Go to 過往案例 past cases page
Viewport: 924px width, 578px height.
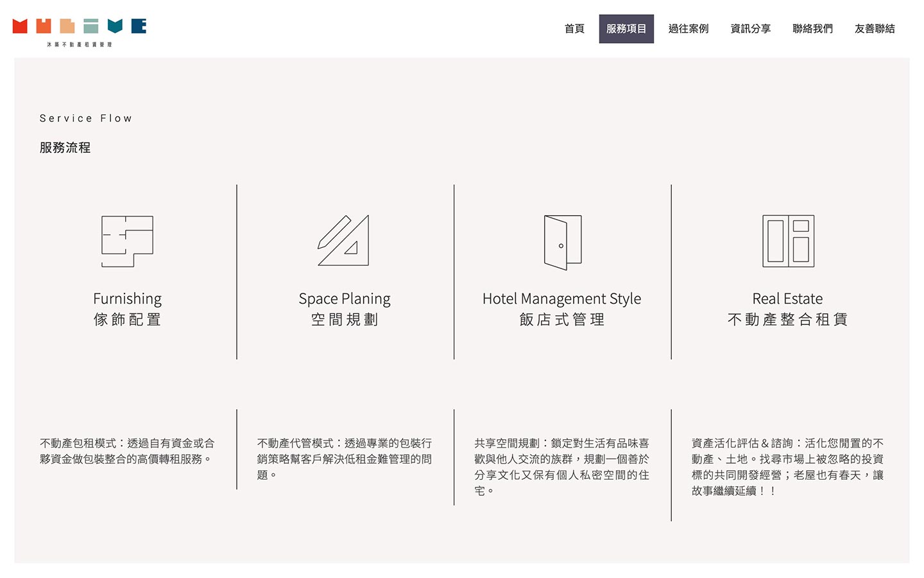click(x=689, y=29)
